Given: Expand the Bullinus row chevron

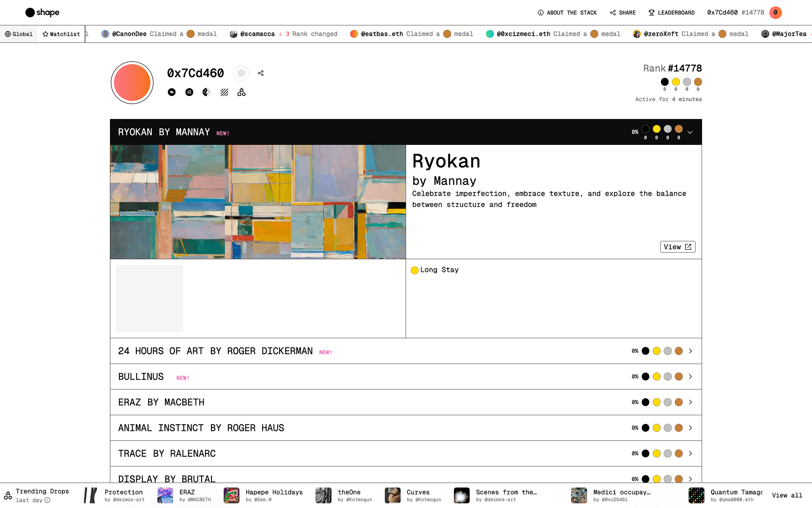Looking at the screenshot, I should pyautogui.click(x=690, y=377).
